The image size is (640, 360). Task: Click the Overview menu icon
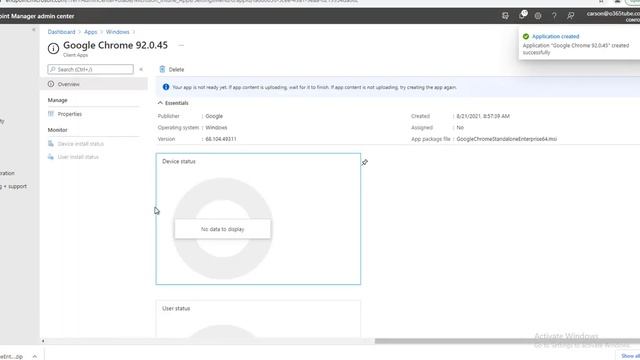[51, 84]
